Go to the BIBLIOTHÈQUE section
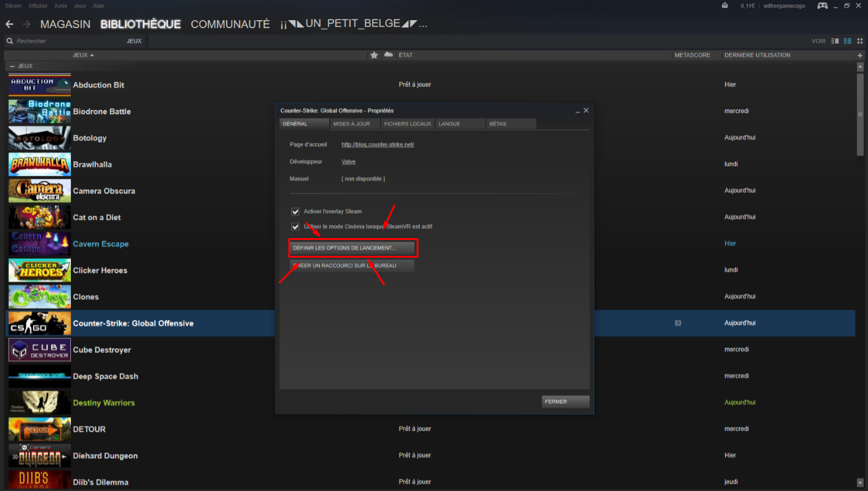Image resolution: width=868 pixels, height=491 pixels. point(140,24)
